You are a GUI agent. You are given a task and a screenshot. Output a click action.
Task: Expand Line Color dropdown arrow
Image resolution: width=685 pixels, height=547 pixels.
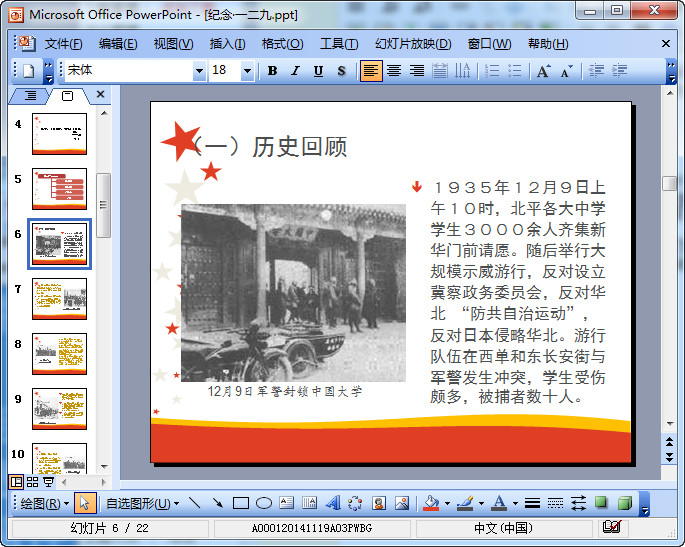point(481,503)
